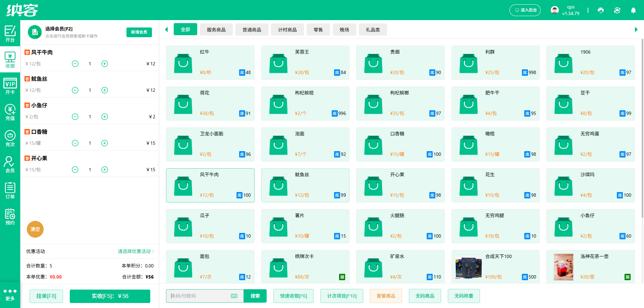Click the 红牛 product bag icon
The height and width of the screenshot is (308, 644).
[183, 63]
